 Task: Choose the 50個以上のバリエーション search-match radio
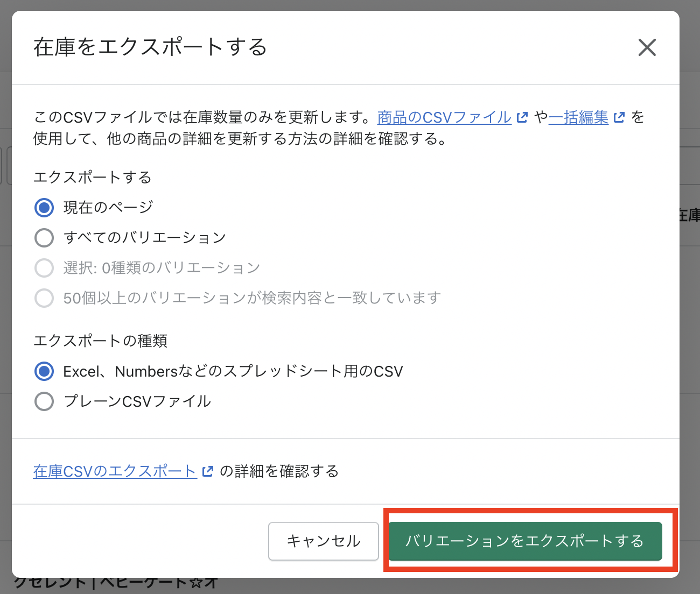44,298
